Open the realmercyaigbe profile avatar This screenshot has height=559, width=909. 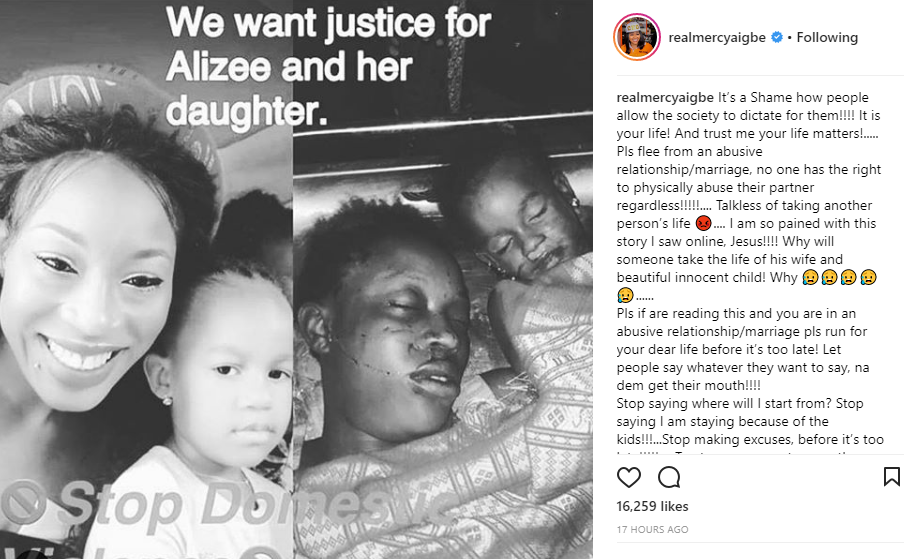(x=637, y=37)
